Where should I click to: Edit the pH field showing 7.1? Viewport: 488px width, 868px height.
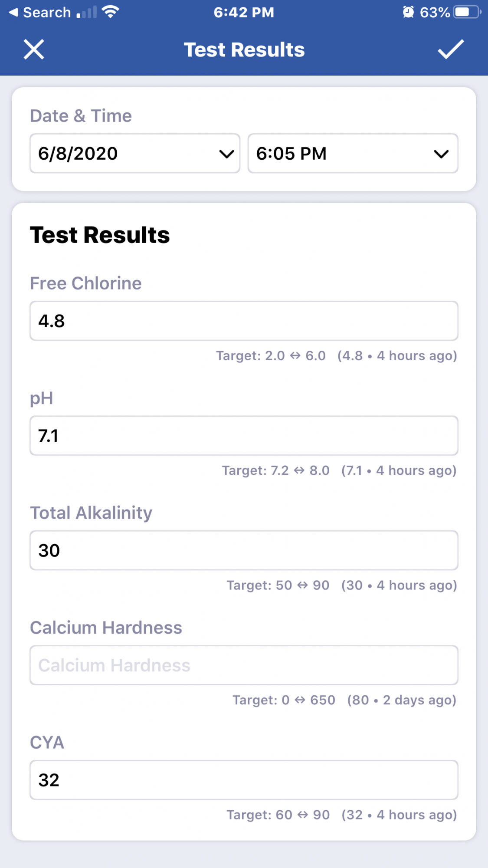(244, 435)
